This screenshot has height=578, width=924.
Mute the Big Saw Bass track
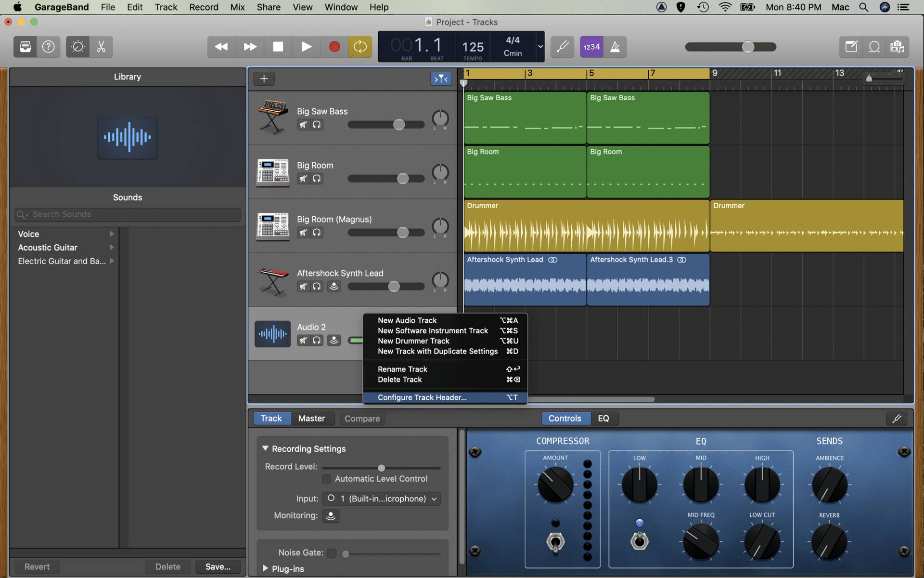click(x=303, y=124)
